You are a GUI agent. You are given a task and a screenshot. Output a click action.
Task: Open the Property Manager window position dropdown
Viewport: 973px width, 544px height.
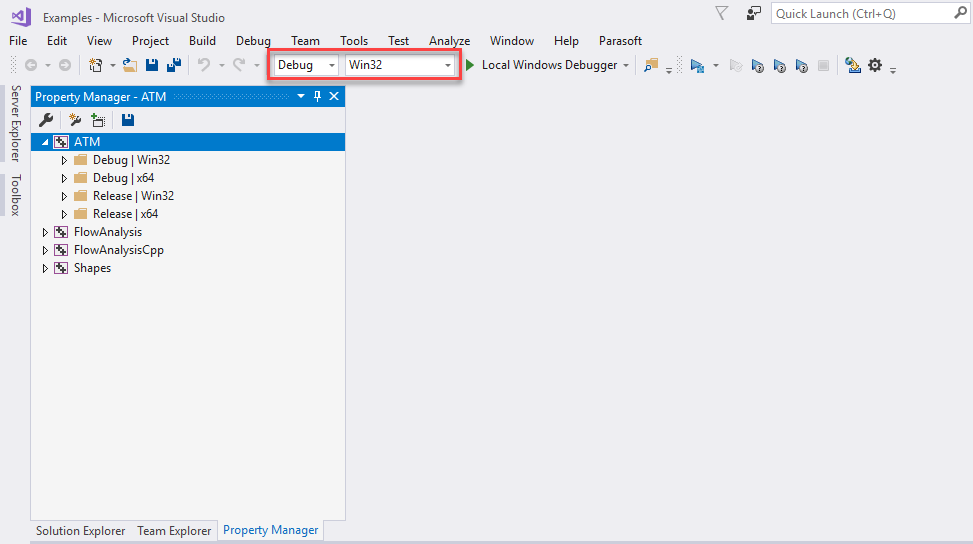[x=301, y=96]
